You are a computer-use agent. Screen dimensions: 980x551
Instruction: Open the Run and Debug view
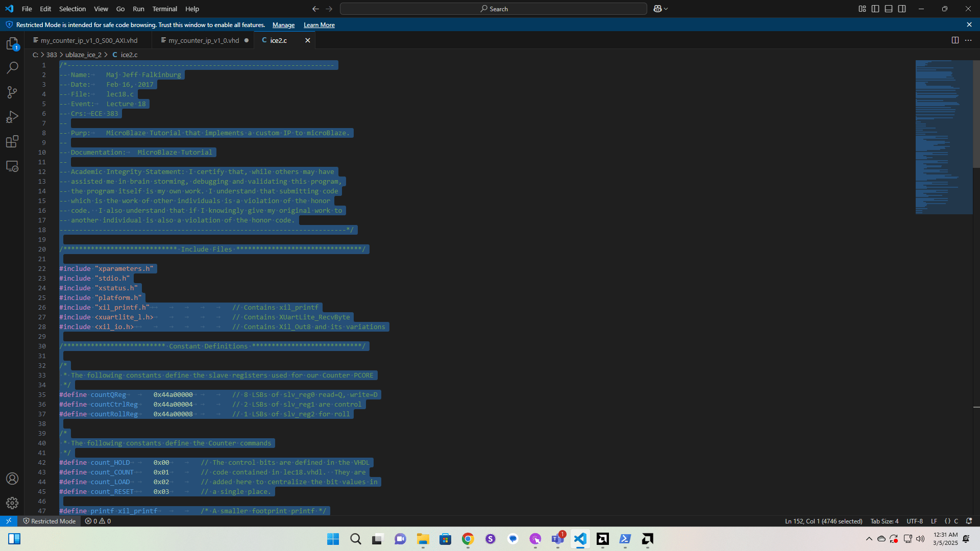tap(12, 117)
